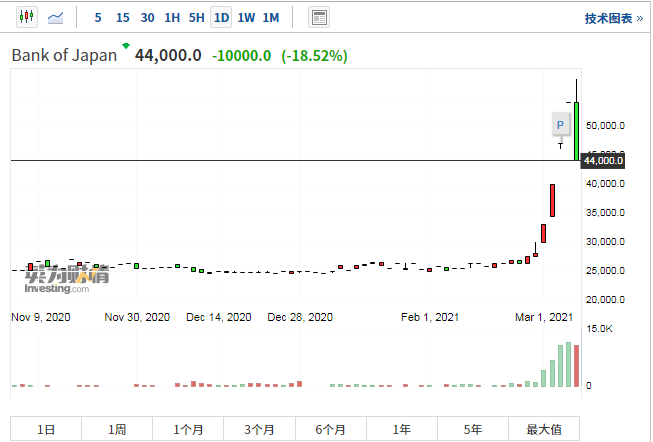Show the 6个月 time range
The height and width of the screenshot is (442, 653).
point(331,429)
